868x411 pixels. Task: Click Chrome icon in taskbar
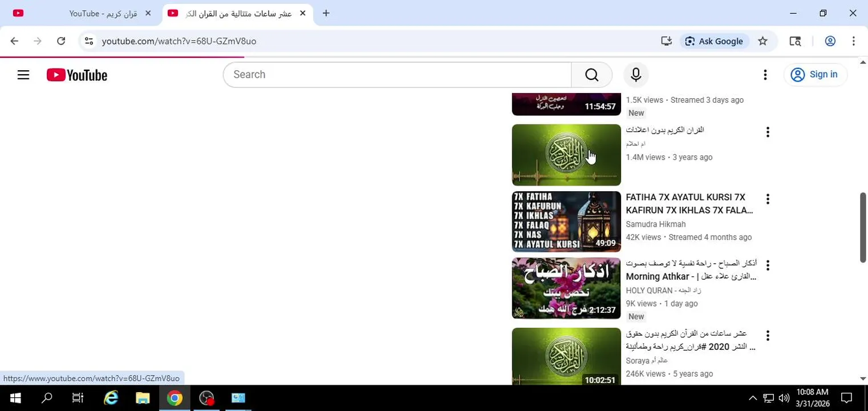click(175, 398)
